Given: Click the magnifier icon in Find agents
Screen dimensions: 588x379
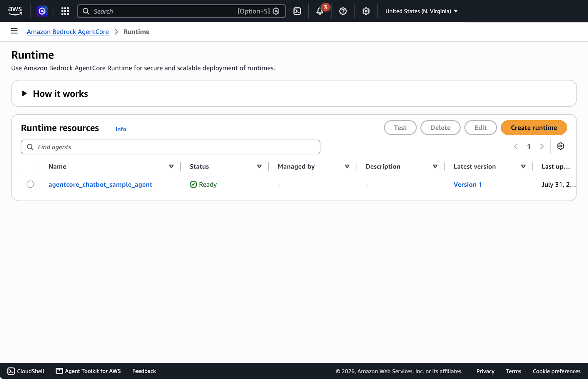Looking at the screenshot, I should (x=30, y=147).
